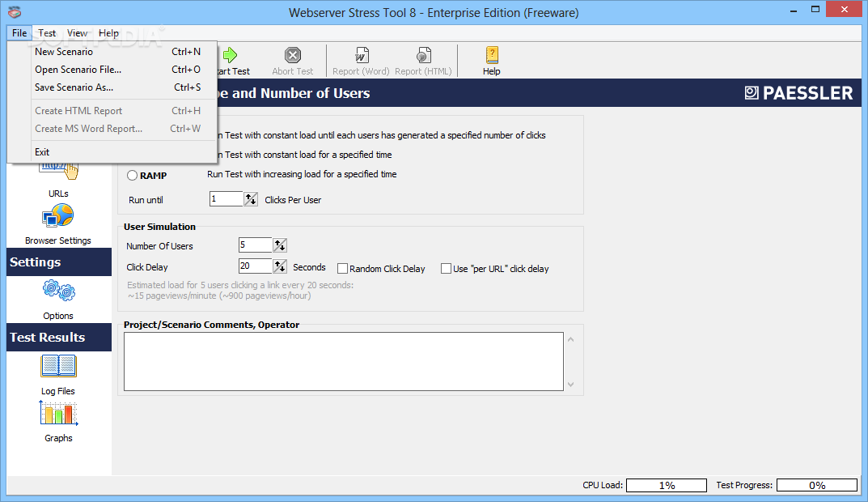Click the Test Progress bar
Viewport: 868px width, 502px height.
point(817,485)
